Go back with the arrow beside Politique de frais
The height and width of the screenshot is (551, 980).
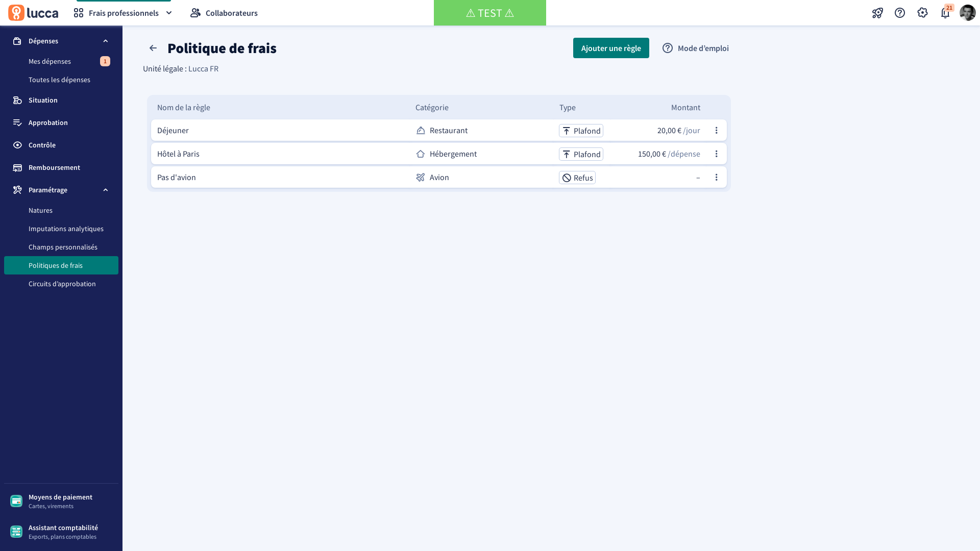[x=153, y=48]
